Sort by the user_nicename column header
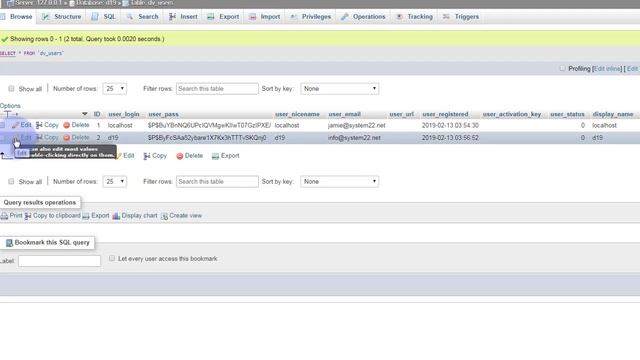 297,114
